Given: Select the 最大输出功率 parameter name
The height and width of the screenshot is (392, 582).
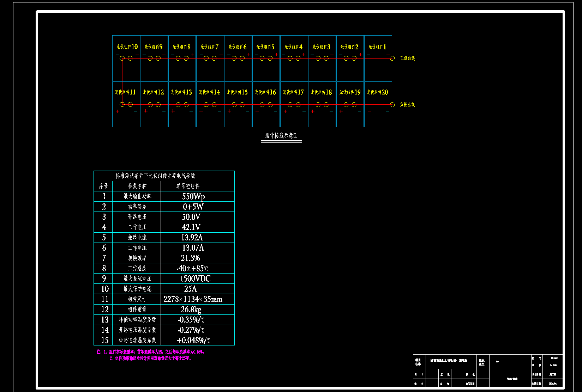Looking at the screenshot, I should 137,196.
